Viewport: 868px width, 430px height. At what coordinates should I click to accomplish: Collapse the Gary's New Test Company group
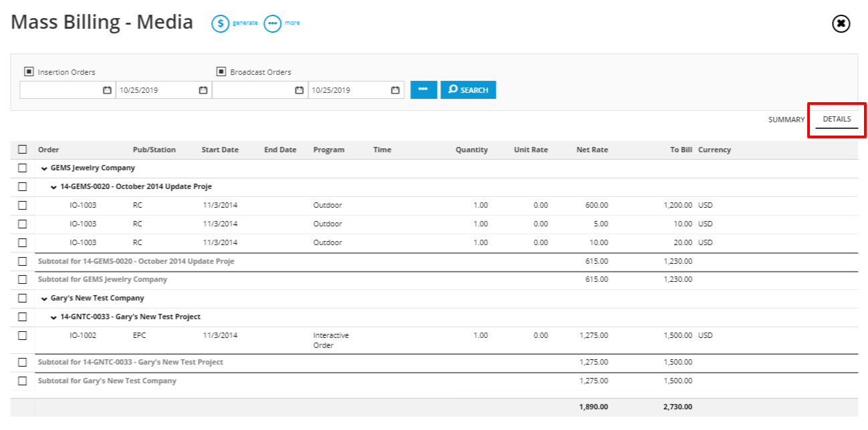44,298
